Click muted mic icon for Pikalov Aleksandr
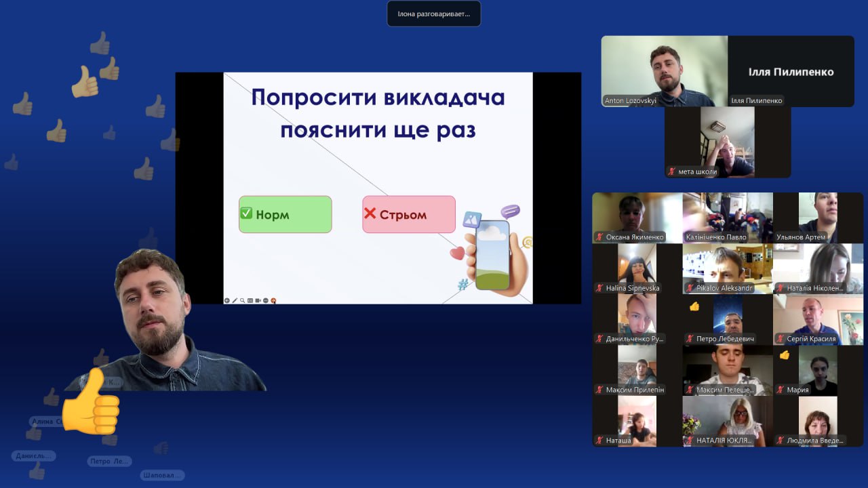This screenshot has height=488, width=868. pyautogui.click(x=690, y=288)
